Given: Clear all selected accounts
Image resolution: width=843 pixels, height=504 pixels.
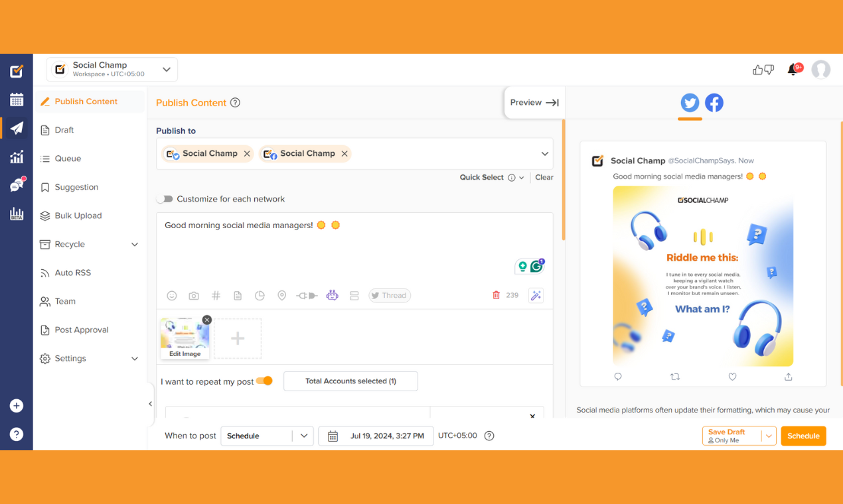Looking at the screenshot, I should pos(544,177).
